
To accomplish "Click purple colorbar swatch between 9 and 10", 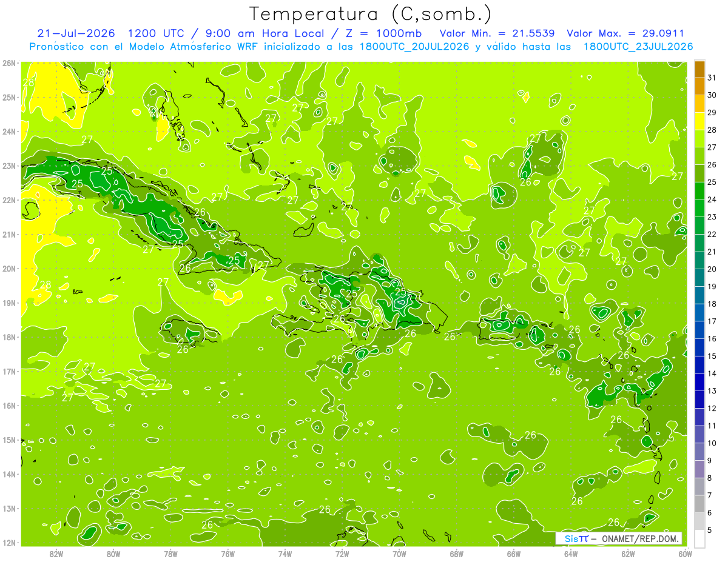I will [699, 452].
